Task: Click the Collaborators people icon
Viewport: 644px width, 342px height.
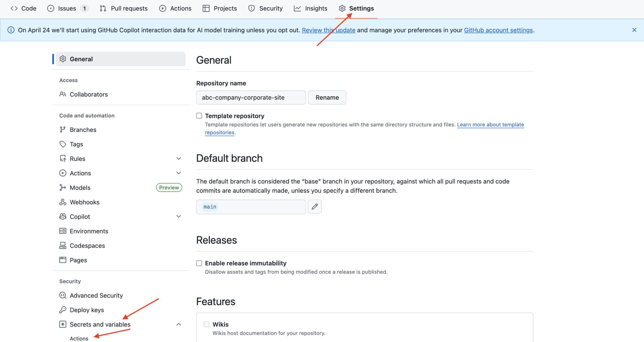Action: pos(63,94)
